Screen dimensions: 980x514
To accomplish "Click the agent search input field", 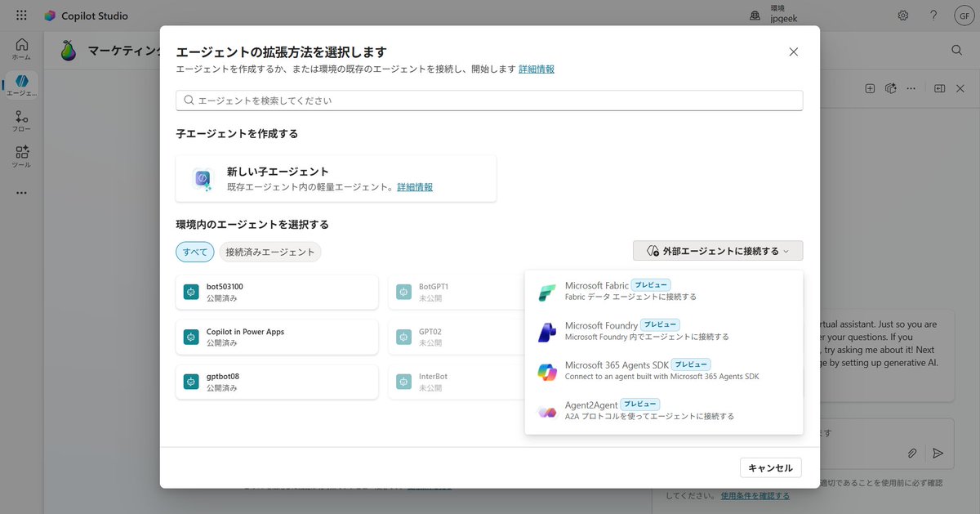I will [489, 101].
